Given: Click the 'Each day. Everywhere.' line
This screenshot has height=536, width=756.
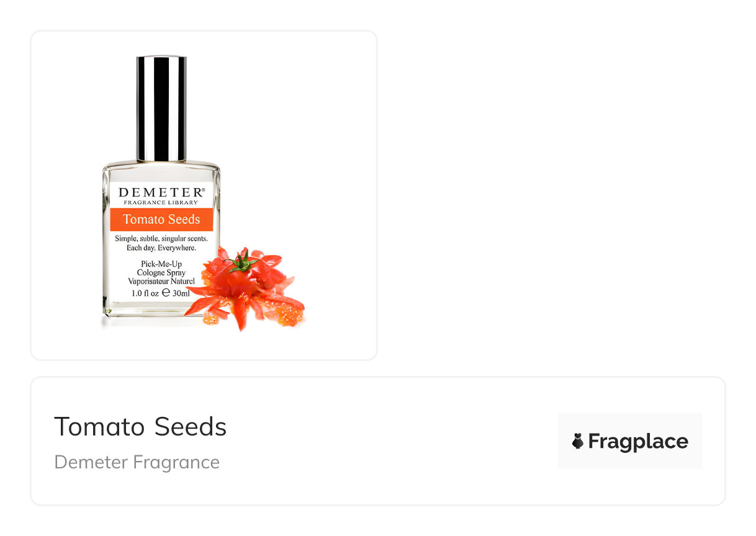Looking at the screenshot, I should [161, 248].
